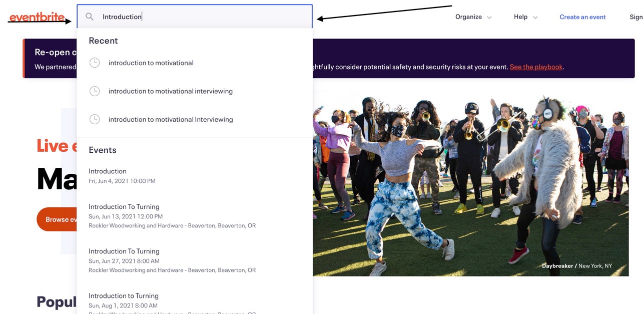Select recent search "introduction to motivational"

point(151,63)
